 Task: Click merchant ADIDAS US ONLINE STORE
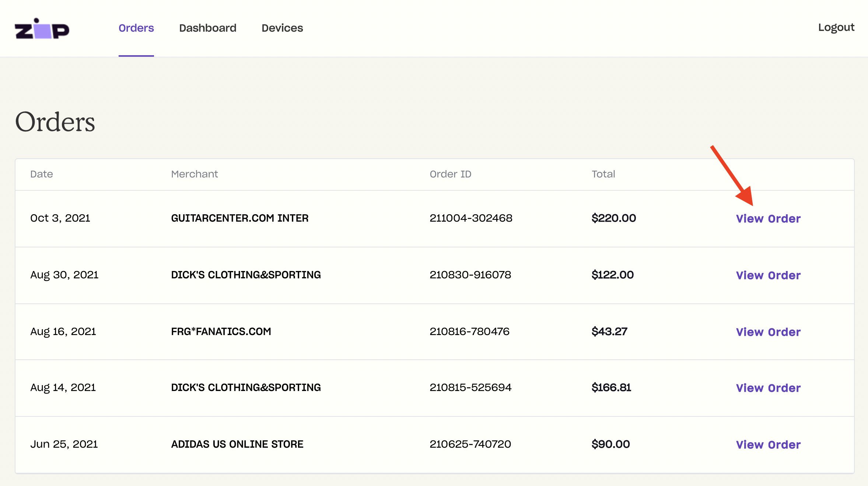click(x=237, y=444)
